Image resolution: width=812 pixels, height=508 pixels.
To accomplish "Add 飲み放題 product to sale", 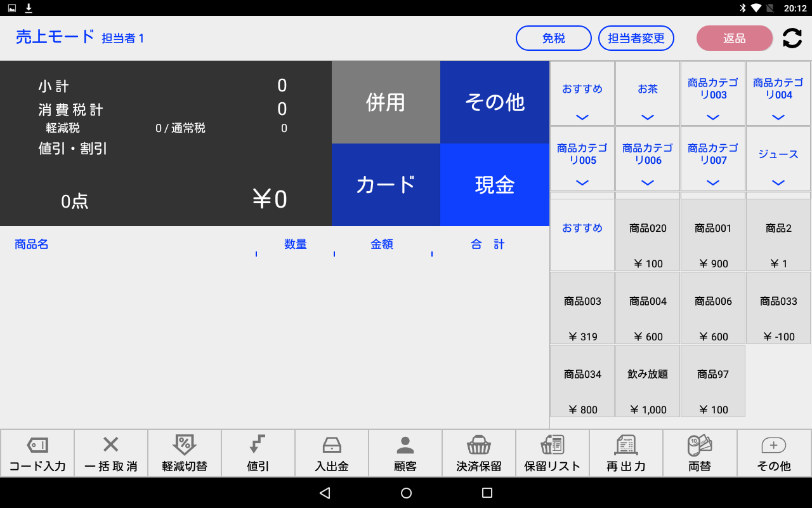I will [648, 381].
